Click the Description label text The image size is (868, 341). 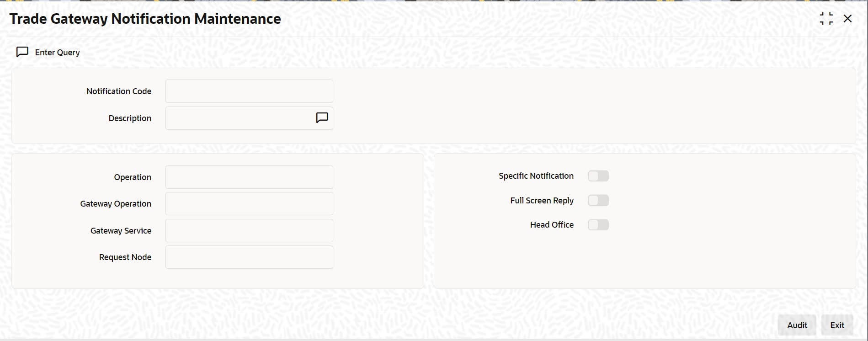tap(130, 118)
